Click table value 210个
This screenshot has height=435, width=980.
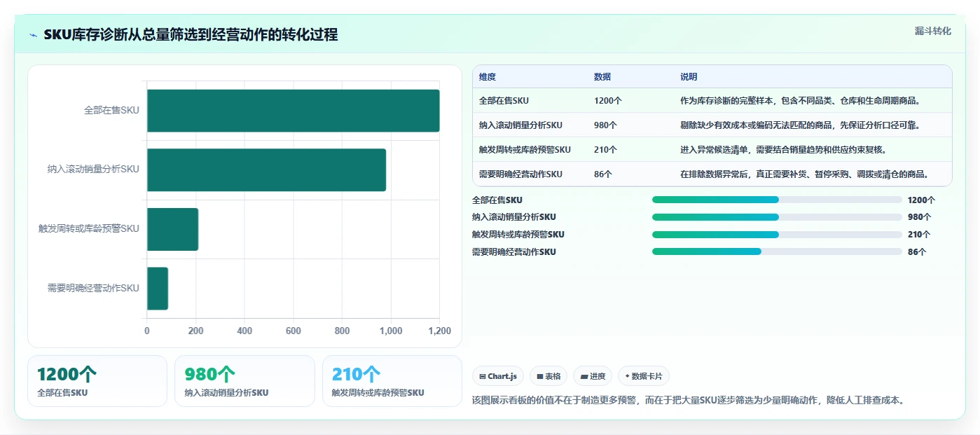(605, 150)
